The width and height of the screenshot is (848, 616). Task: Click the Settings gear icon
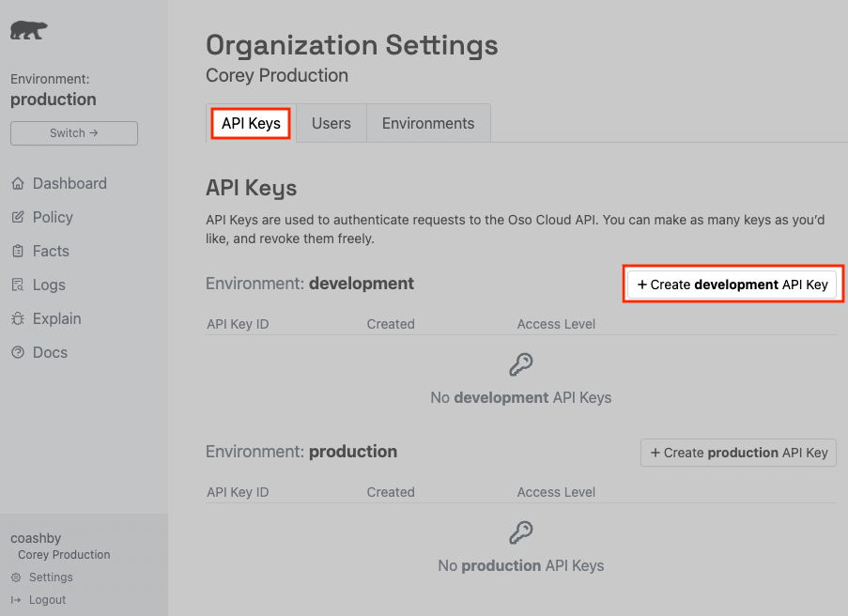click(x=16, y=577)
